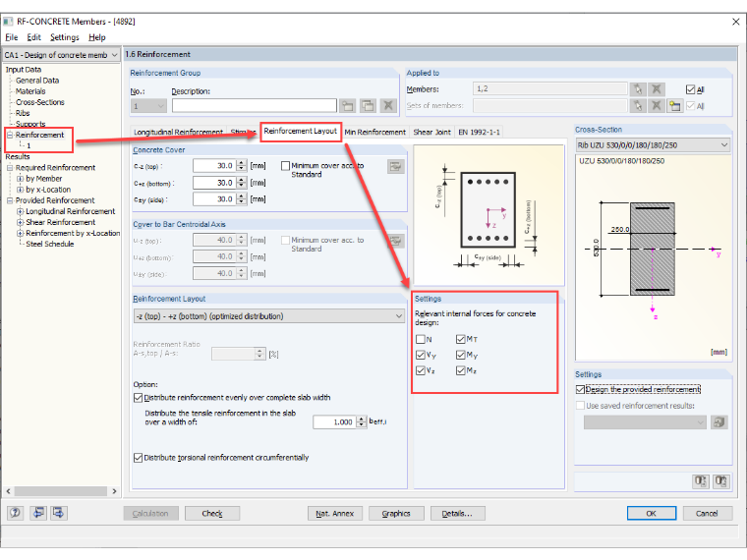The height and width of the screenshot is (560, 747).
Task: Switch to the Longitudinal Reinforcement tab
Action: pos(178,132)
